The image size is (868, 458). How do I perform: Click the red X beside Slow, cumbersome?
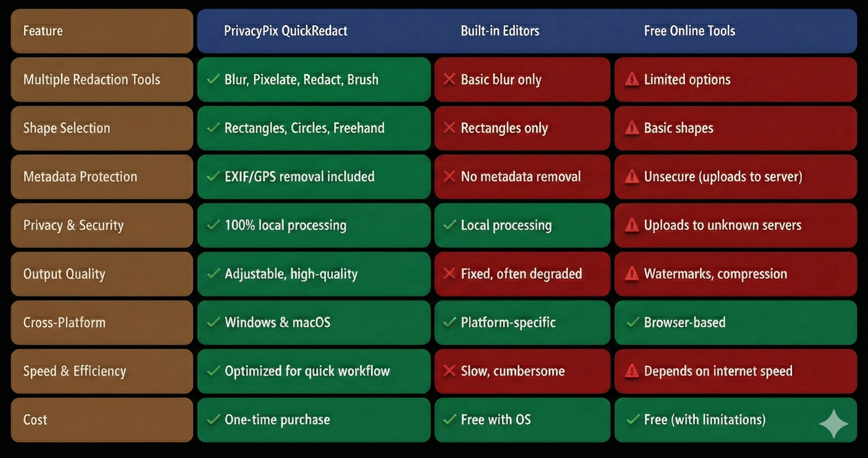point(449,371)
